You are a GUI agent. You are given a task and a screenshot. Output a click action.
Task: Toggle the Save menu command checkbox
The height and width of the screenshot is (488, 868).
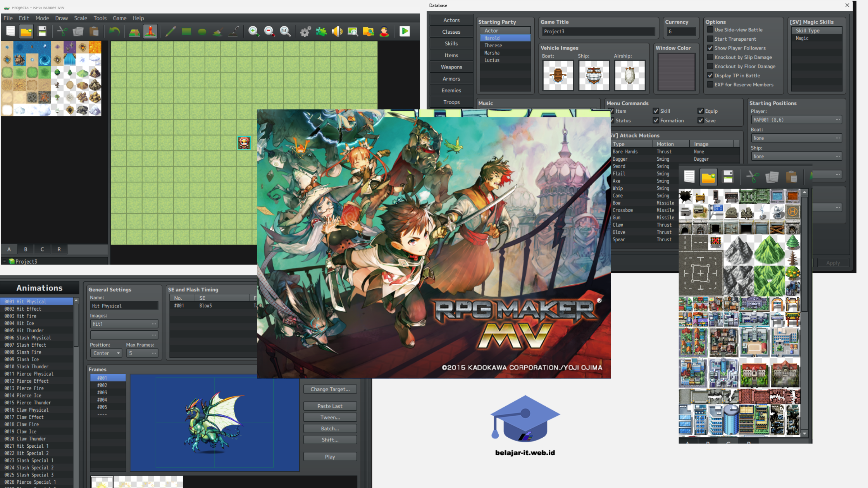pos(701,120)
